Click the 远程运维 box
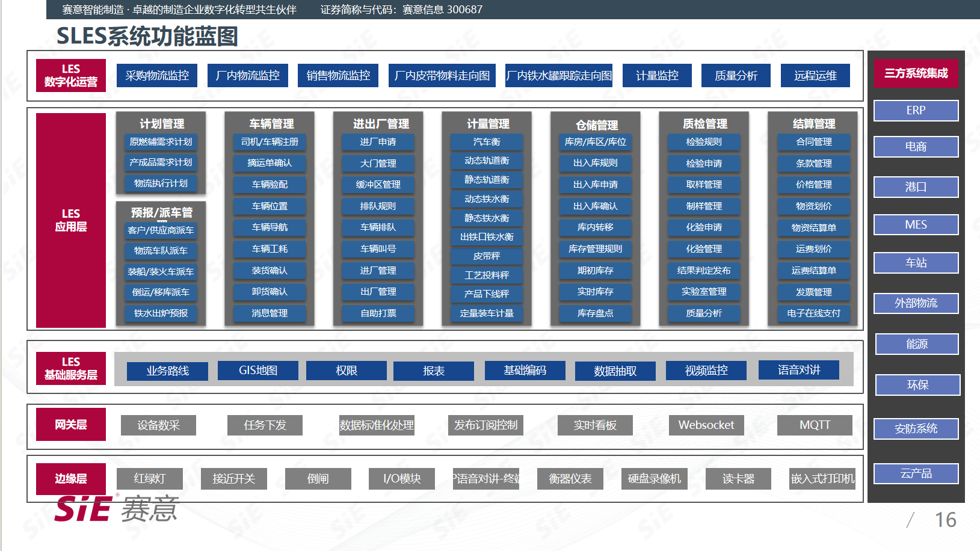Screen dimensions: 980x551 815,76
